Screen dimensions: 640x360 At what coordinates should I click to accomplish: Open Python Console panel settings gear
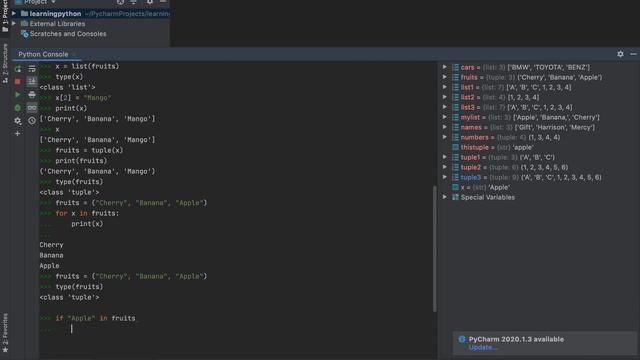coord(620,54)
